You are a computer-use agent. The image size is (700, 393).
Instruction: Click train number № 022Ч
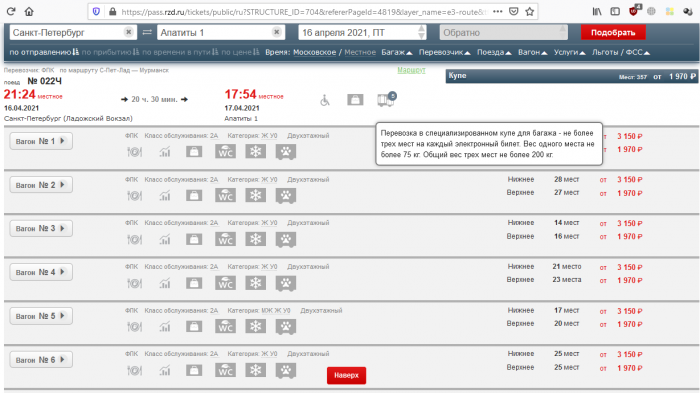pos(44,81)
